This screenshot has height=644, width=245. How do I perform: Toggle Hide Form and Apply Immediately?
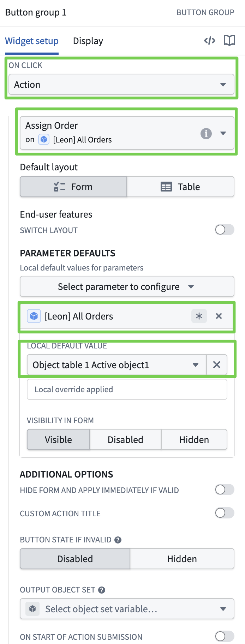[225, 490]
